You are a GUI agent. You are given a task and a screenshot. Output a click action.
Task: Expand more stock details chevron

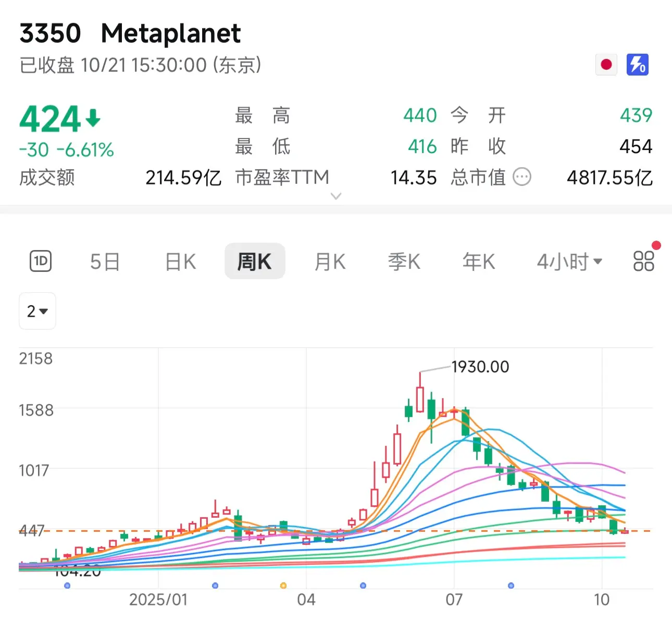336,196
